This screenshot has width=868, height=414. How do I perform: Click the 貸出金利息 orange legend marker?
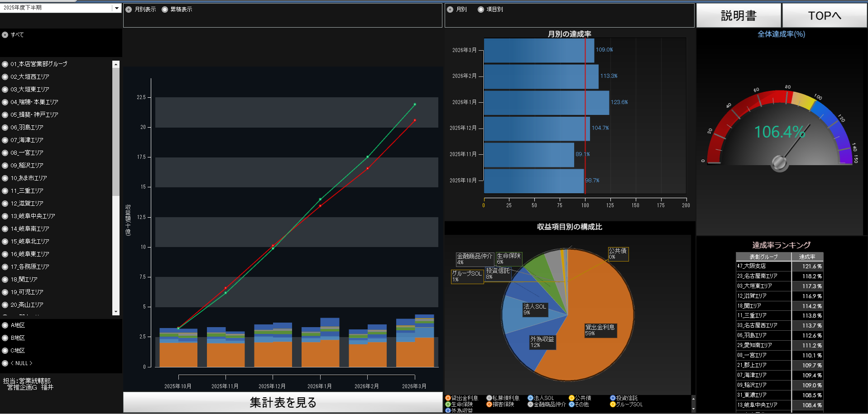coord(448,398)
